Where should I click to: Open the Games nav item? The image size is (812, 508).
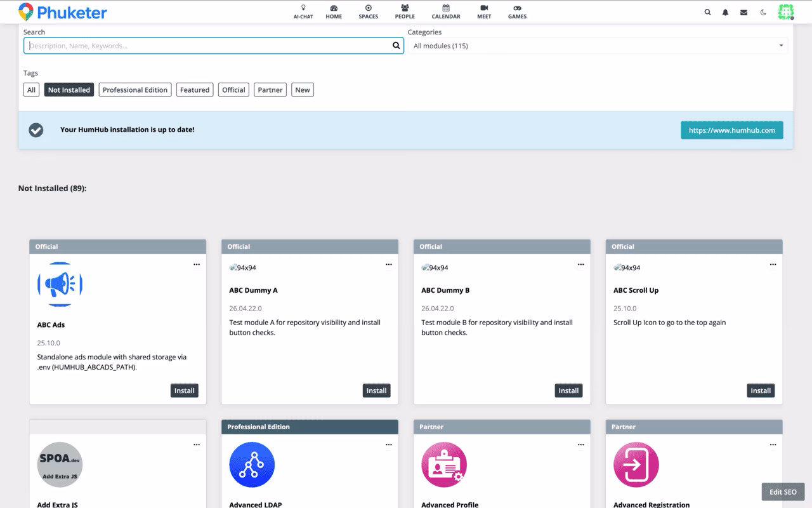[517, 12]
